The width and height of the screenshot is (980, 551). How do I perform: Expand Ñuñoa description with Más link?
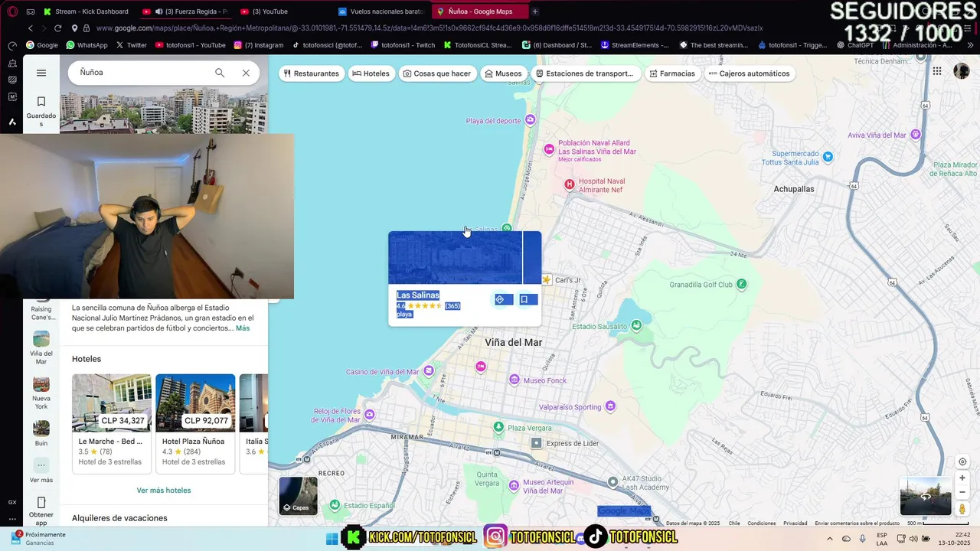pyautogui.click(x=243, y=328)
